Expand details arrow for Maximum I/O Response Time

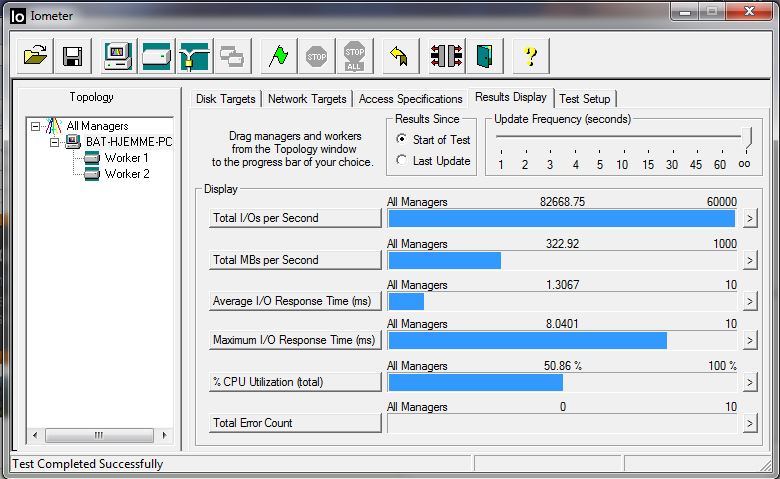(x=750, y=340)
